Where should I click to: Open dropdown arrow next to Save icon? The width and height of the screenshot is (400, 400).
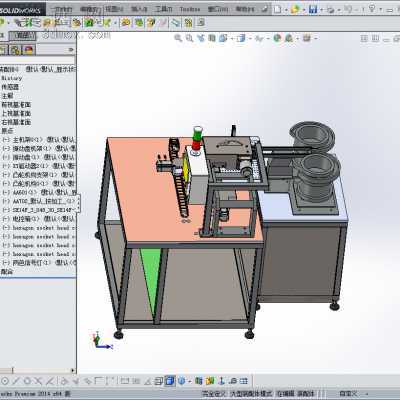(321, 10)
